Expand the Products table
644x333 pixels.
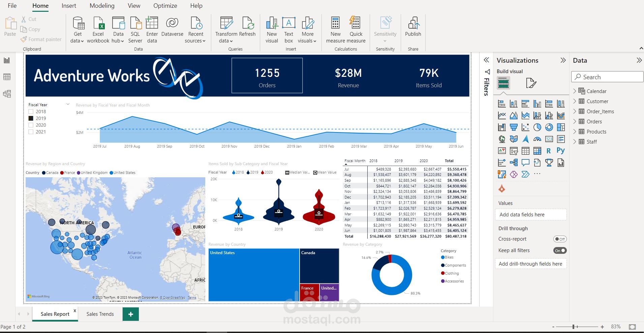pos(575,131)
